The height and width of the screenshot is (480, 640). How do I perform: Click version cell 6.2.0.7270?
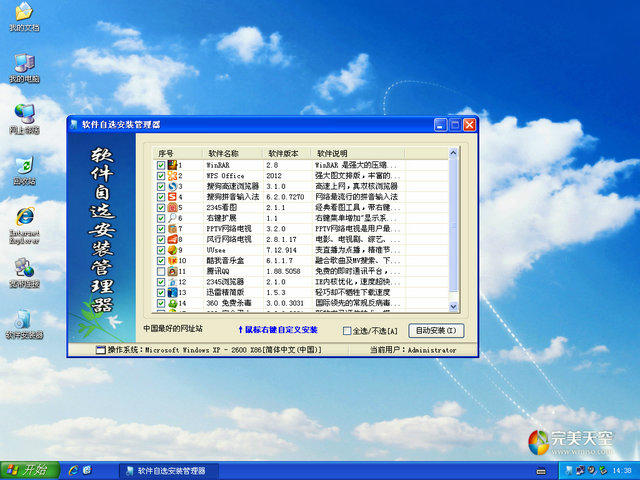tap(285, 197)
